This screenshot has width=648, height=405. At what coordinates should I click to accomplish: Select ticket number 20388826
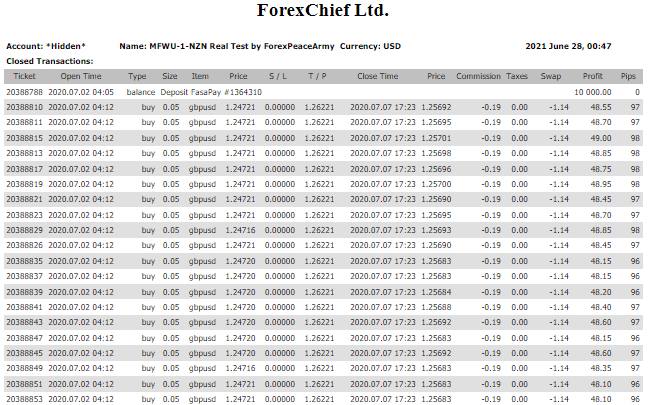pos(24,245)
